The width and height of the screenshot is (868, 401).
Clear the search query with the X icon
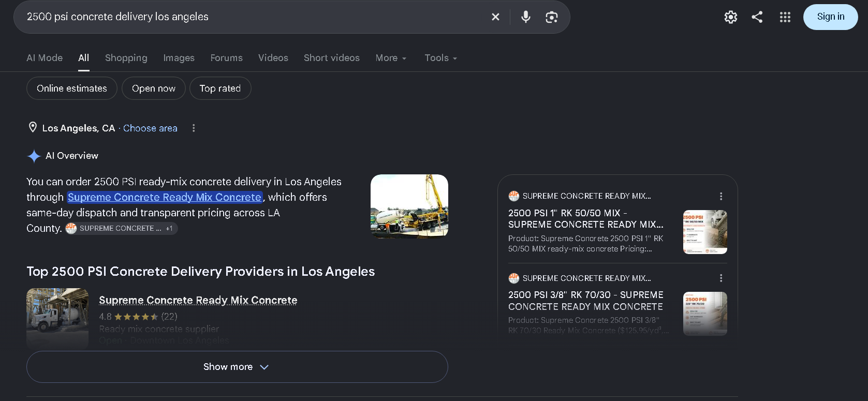495,17
